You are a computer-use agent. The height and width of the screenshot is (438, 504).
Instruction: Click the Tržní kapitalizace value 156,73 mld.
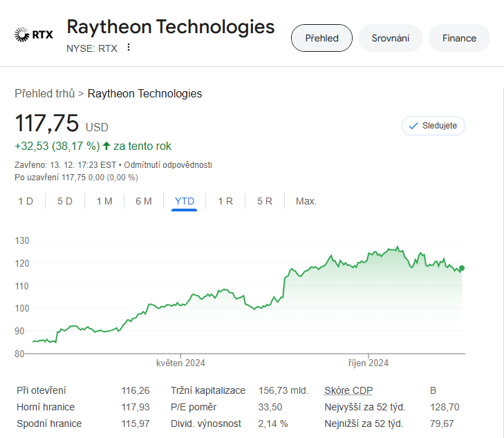click(283, 390)
